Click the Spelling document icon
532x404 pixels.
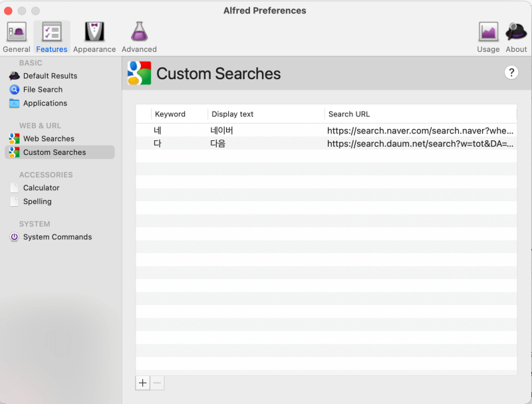(x=14, y=201)
